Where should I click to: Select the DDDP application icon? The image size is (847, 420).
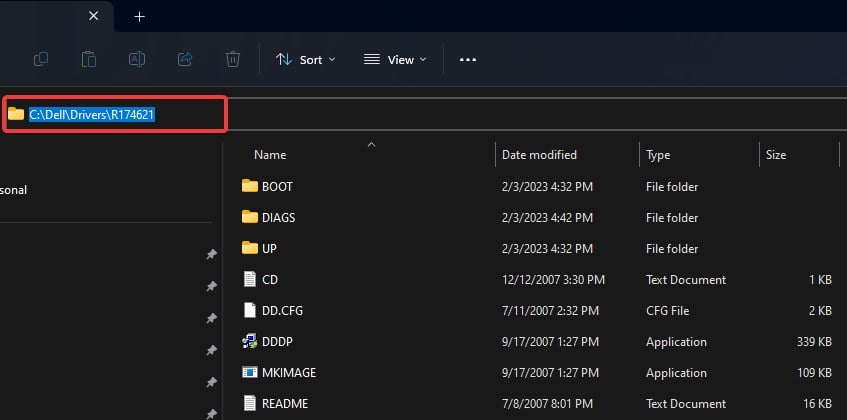click(x=250, y=342)
